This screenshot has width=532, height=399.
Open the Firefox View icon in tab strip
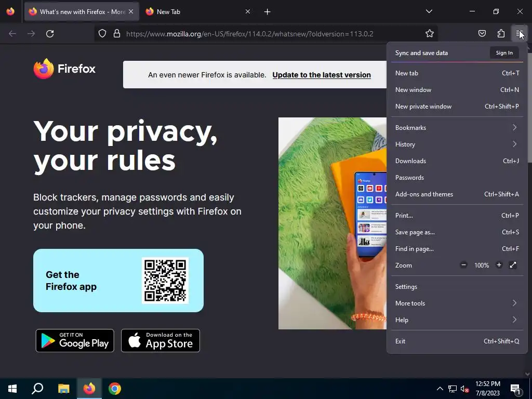(10, 11)
